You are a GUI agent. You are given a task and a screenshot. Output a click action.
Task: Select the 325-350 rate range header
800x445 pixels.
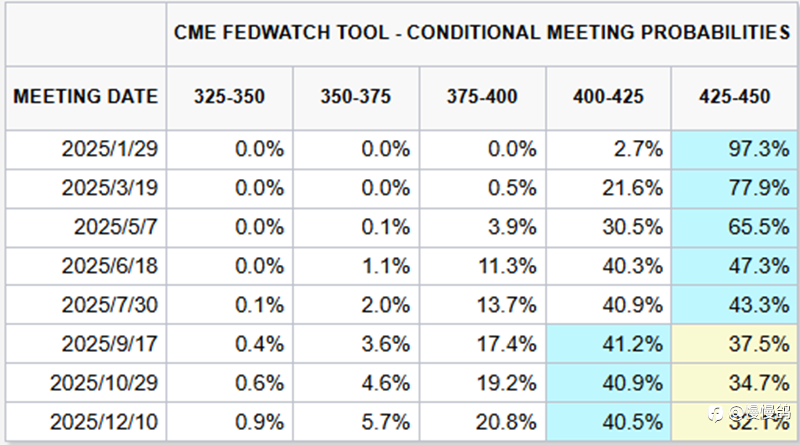(228, 97)
